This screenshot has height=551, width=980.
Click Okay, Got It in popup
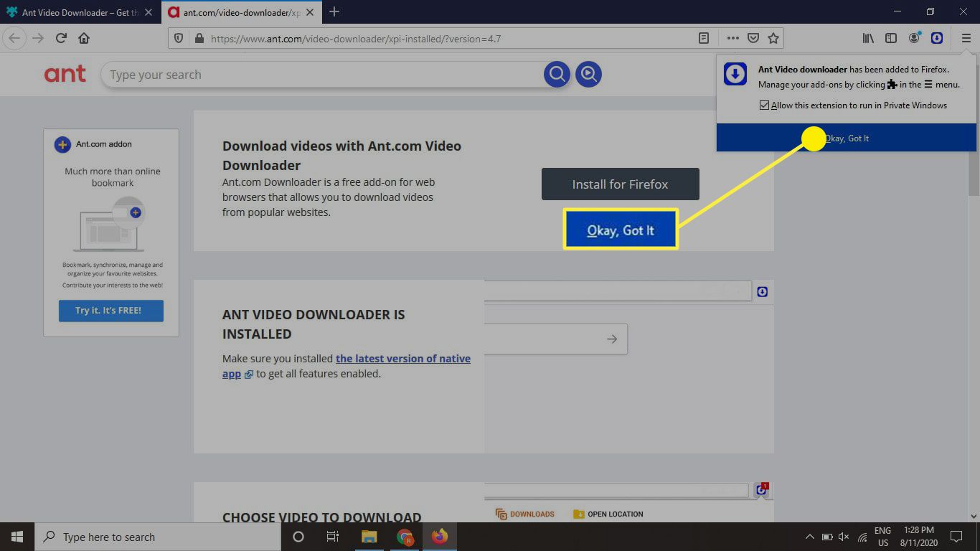847,138
